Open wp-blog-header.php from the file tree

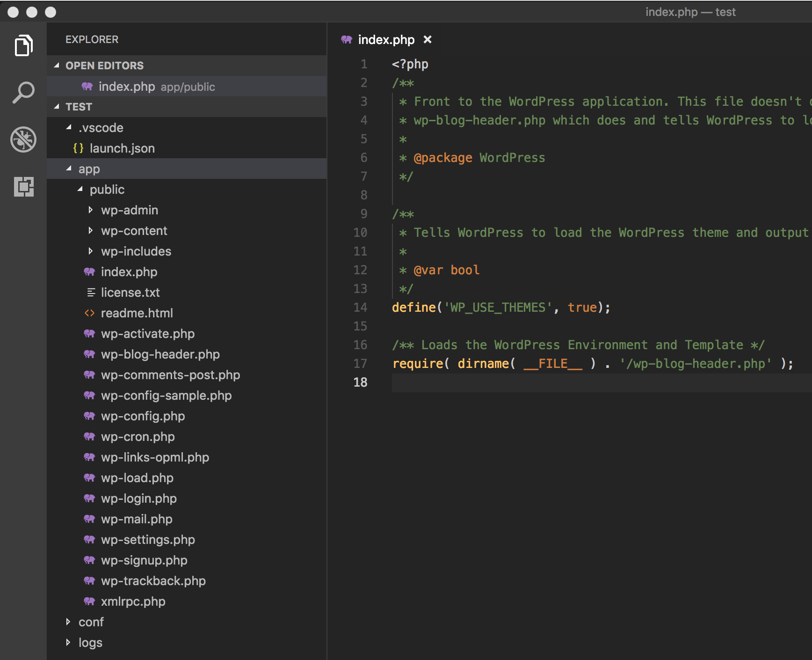(x=160, y=354)
